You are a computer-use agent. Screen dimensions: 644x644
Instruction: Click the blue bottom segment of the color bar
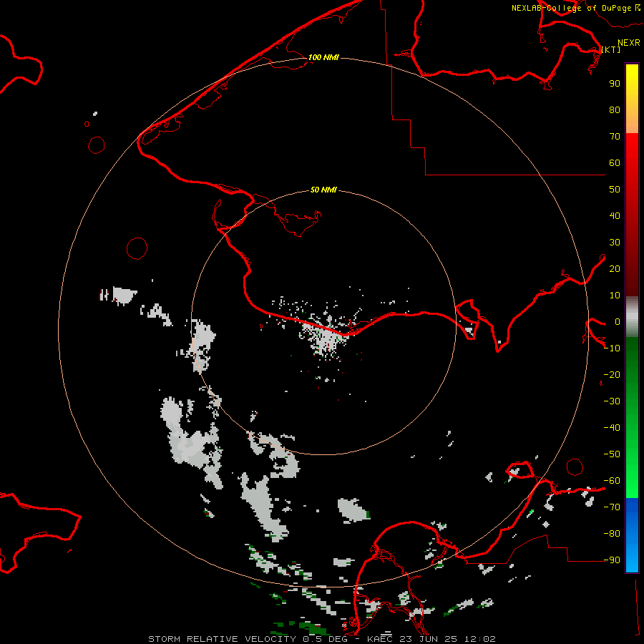click(632, 535)
